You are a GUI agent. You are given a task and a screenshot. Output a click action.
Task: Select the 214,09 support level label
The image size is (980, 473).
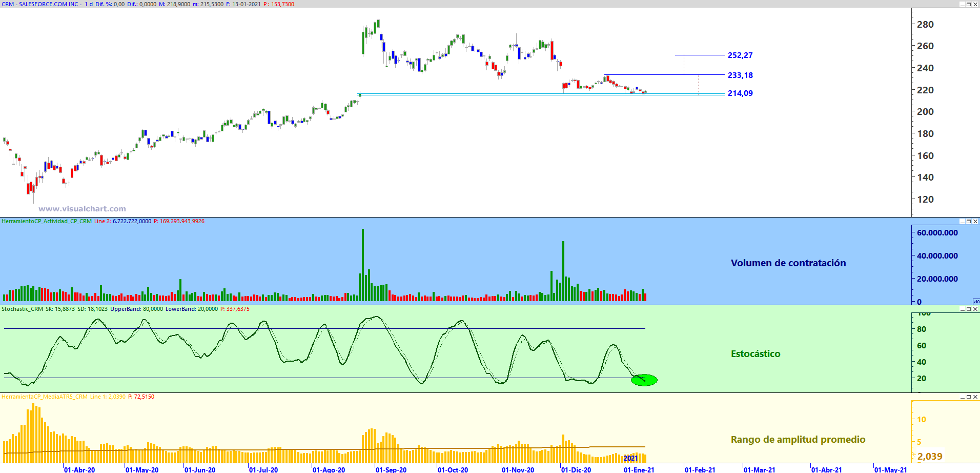[x=740, y=93]
